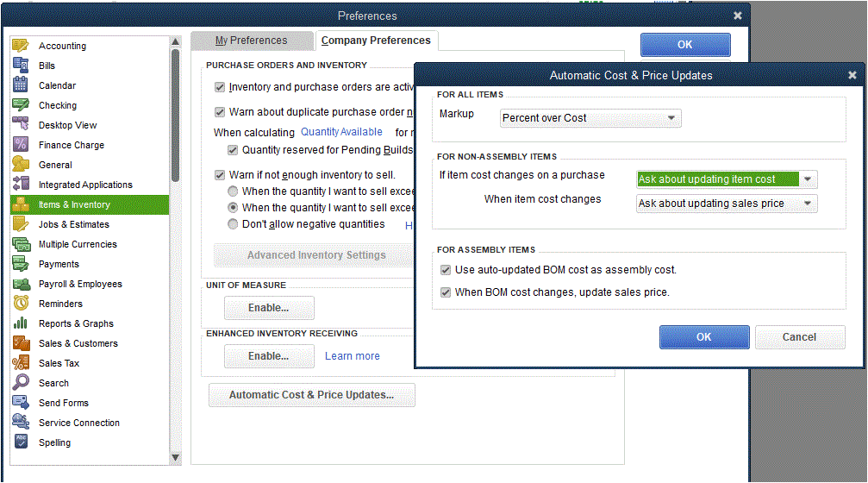Select Don't allow negative quantities option

pyautogui.click(x=233, y=224)
